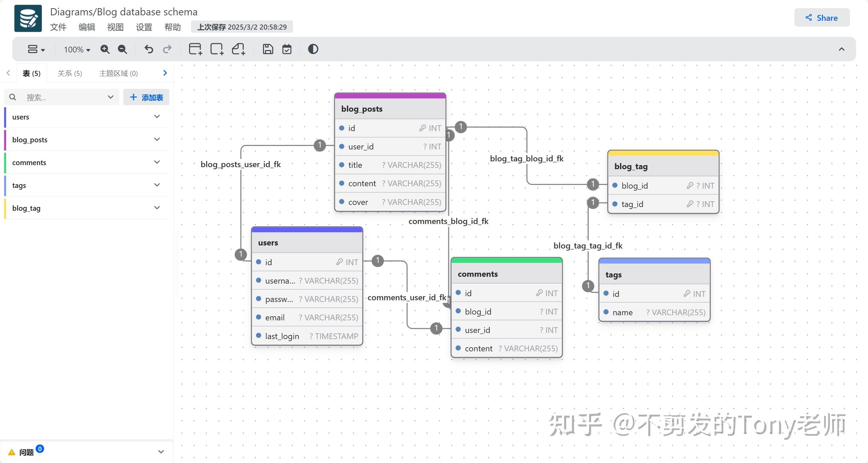868x463 pixels.
Task: Collapse the sidebar with the left chevron
Action: [x=8, y=73]
